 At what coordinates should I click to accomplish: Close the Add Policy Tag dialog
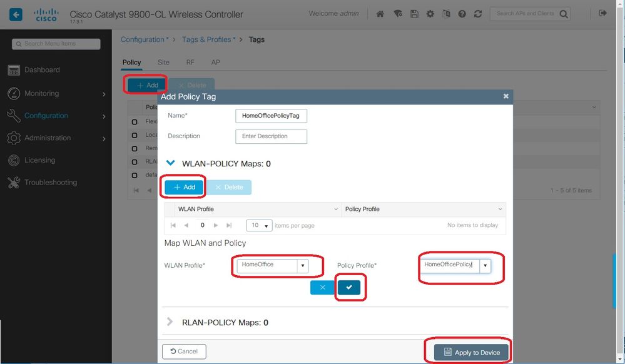(506, 96)
